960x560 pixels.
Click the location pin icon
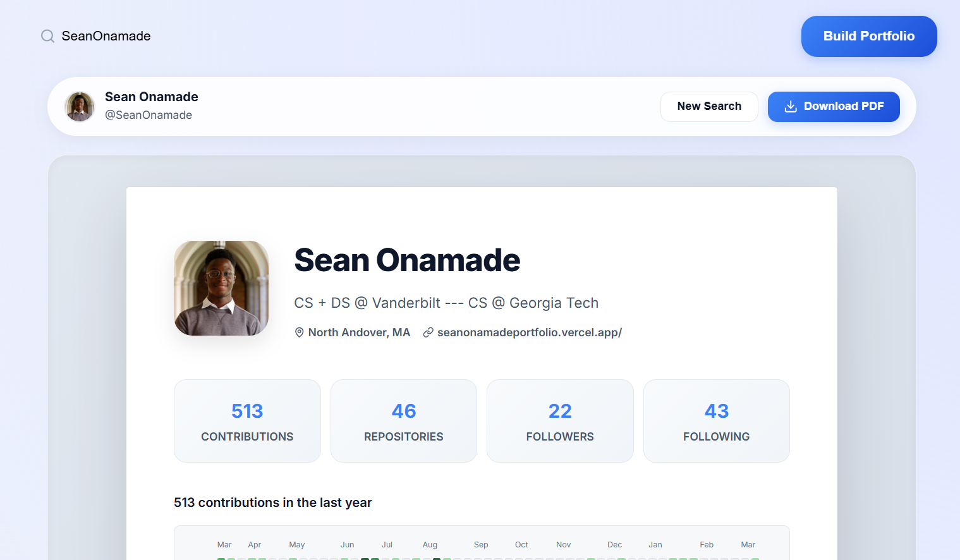point(300,332)
